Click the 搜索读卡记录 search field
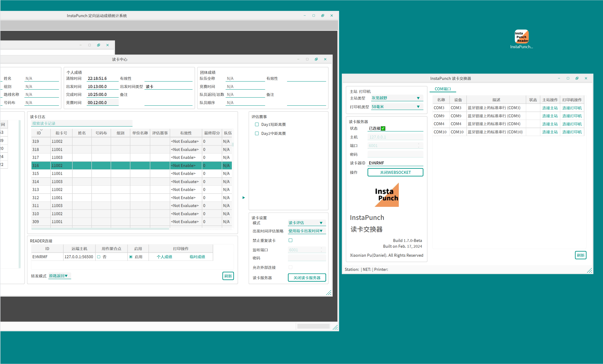 pos(82,123)
